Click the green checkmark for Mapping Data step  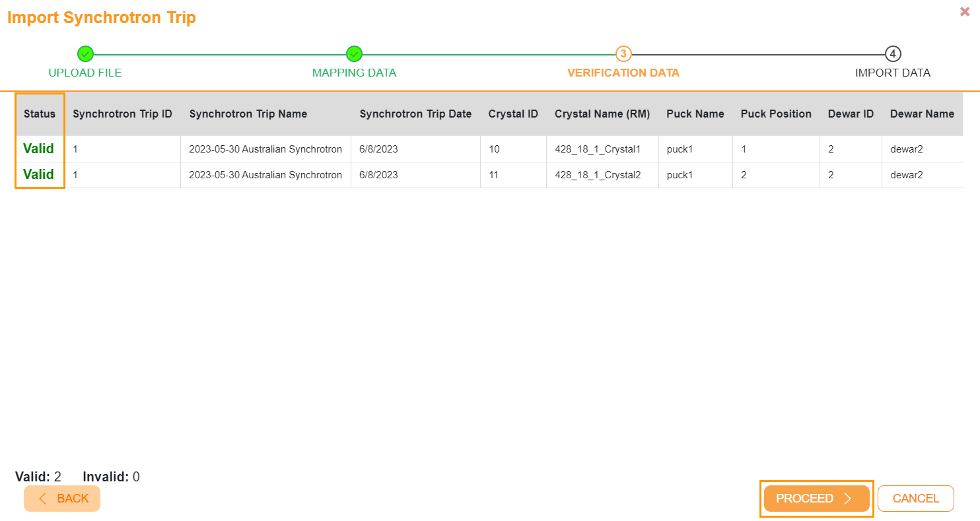pyautogui.click(x=354, y=53)
